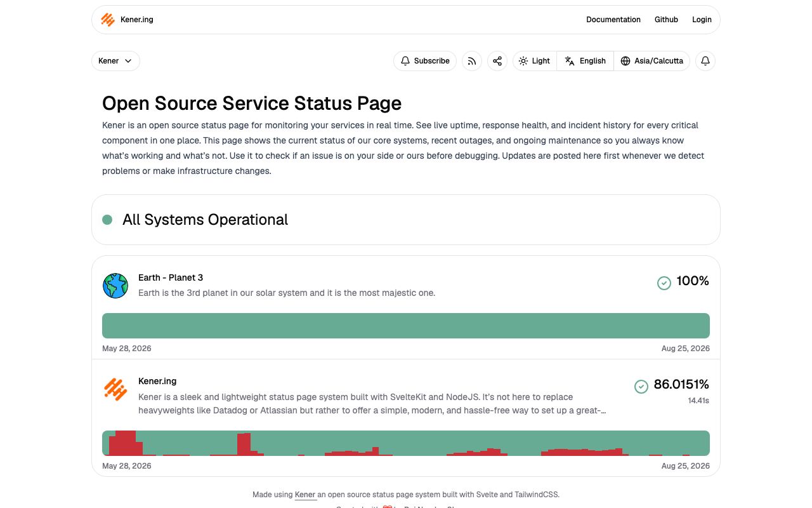812x508 pixels.
Task: Open the English language dropdown
Action: [x=586, y=61]
